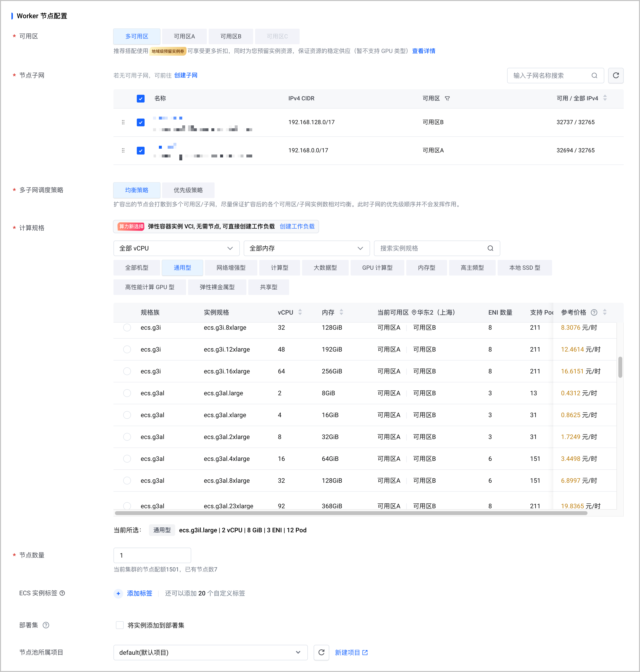Select radio for ecs.g3al.large
Image resolution: width=640 pixels, height=672 pixels.
(x=127, y=393)
